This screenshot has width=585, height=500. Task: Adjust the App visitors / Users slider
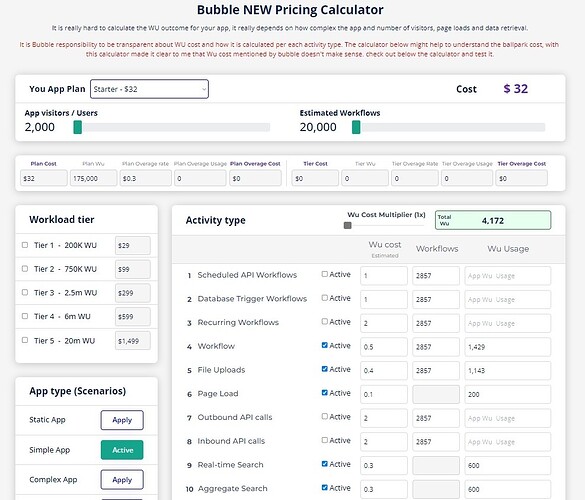tap(172, 127)
